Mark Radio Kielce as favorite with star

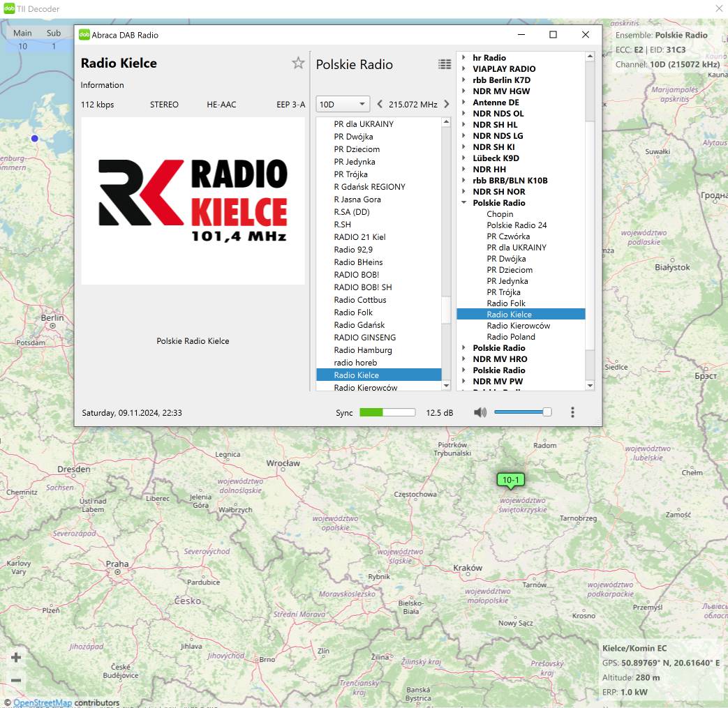coord(298,63)
